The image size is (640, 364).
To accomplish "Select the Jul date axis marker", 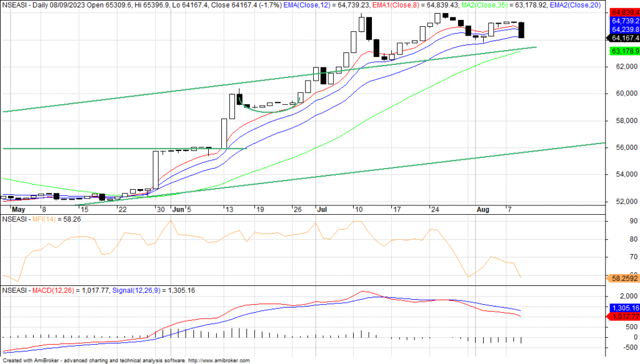I will (321, 210).
